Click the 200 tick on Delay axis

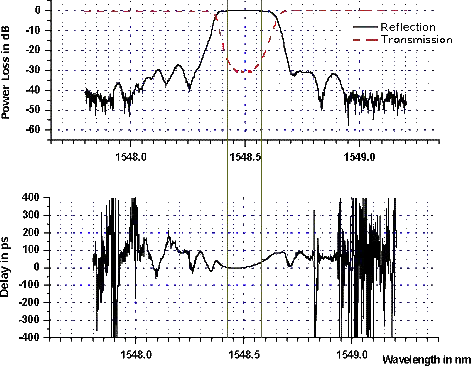click(30, 233)
